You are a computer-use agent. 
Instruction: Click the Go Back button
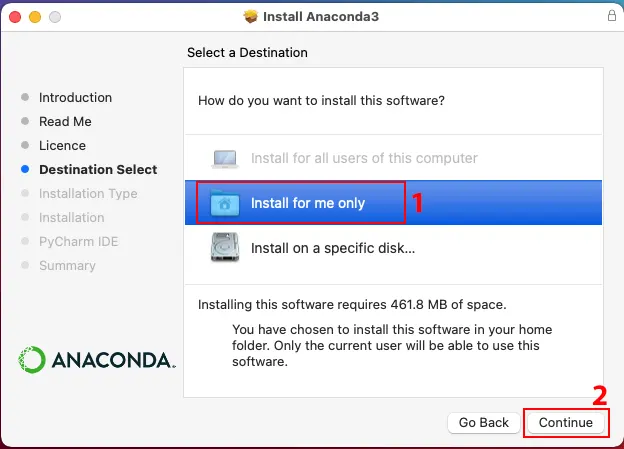(484, 422)
